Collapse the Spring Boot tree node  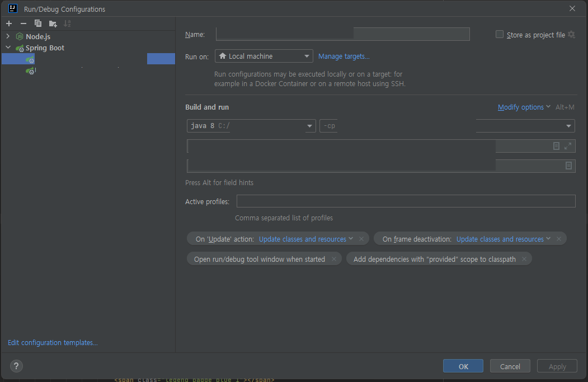(x=8, y=48)
